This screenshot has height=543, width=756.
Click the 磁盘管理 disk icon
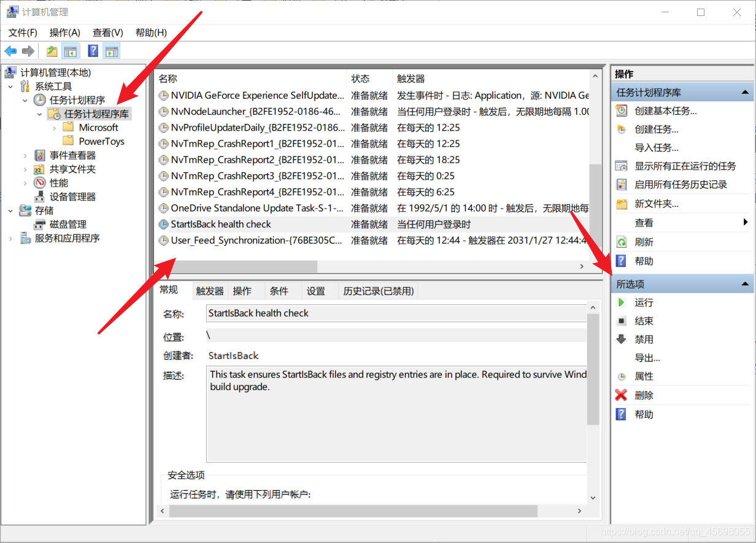click(40, 225)
